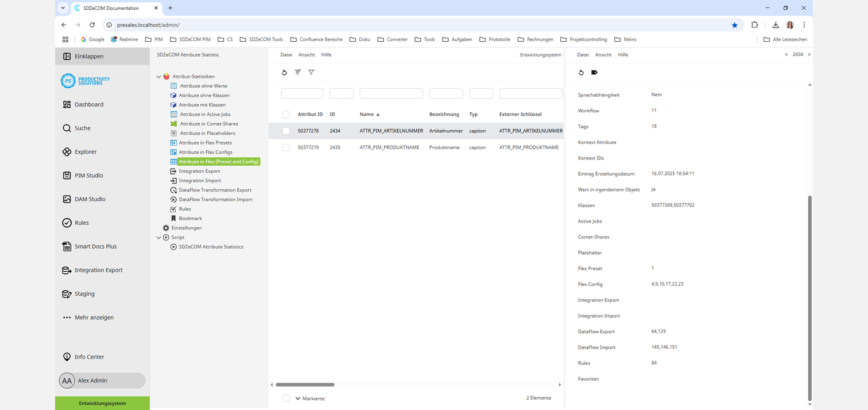
Task: Tick the checkbox for ATTR_PIM_ARTIKELNUMMER row
Action: (x=286, y=131)
